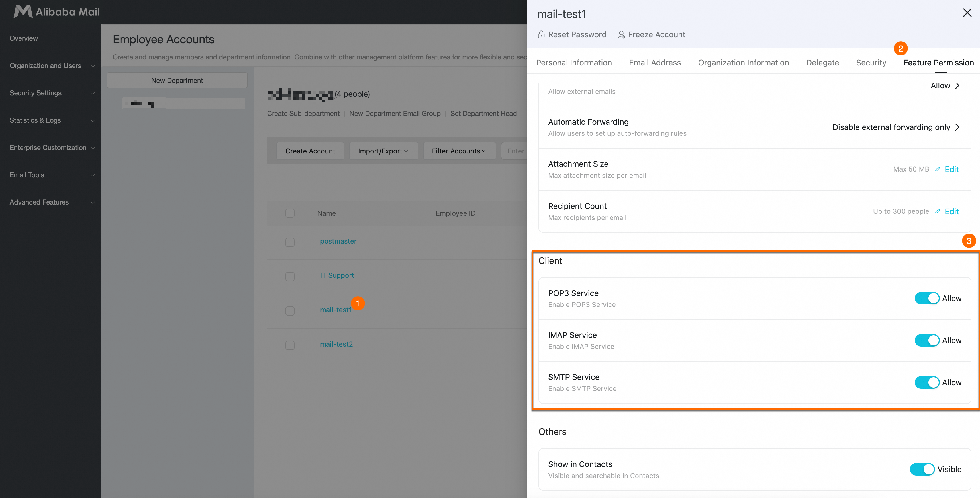Check the checkbox for the postmaster row
980x498 pixels.
[290, 242]
